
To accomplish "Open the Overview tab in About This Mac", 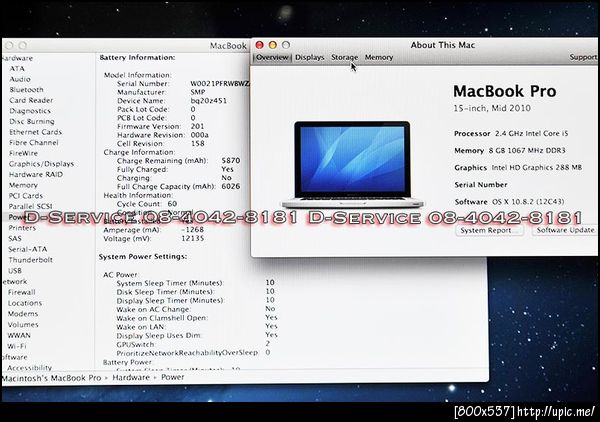I will click(272, 57).
